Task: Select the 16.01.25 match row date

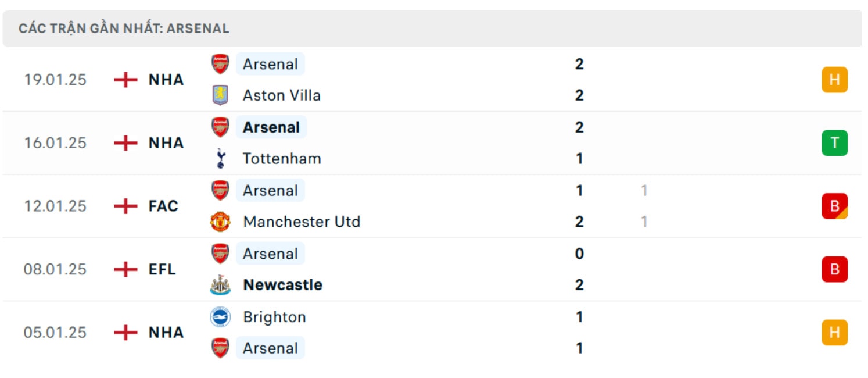Action: click(55, 143)
